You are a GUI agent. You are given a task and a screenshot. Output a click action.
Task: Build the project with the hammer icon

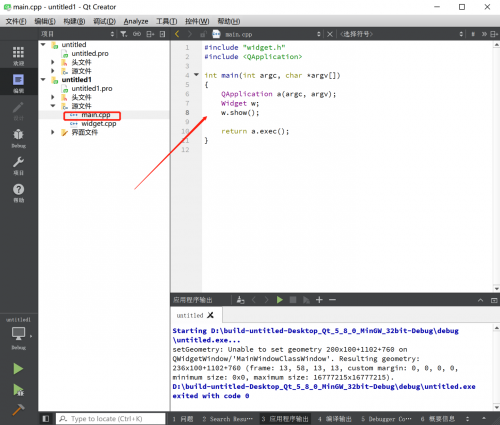(18, 410)
